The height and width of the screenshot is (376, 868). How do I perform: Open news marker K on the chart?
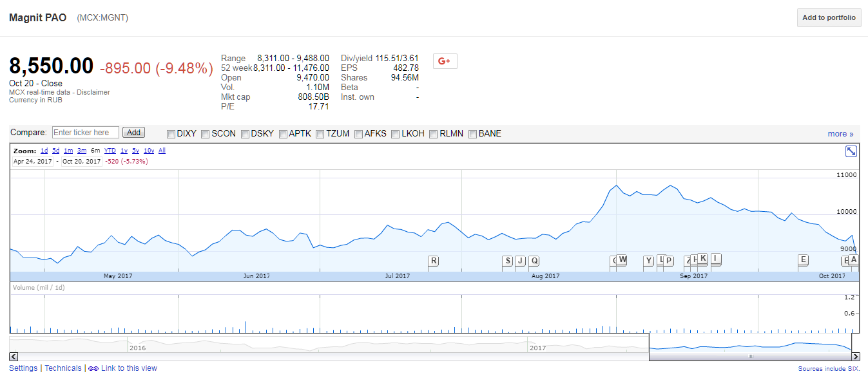pyautogui.click(x=703, y=258)
